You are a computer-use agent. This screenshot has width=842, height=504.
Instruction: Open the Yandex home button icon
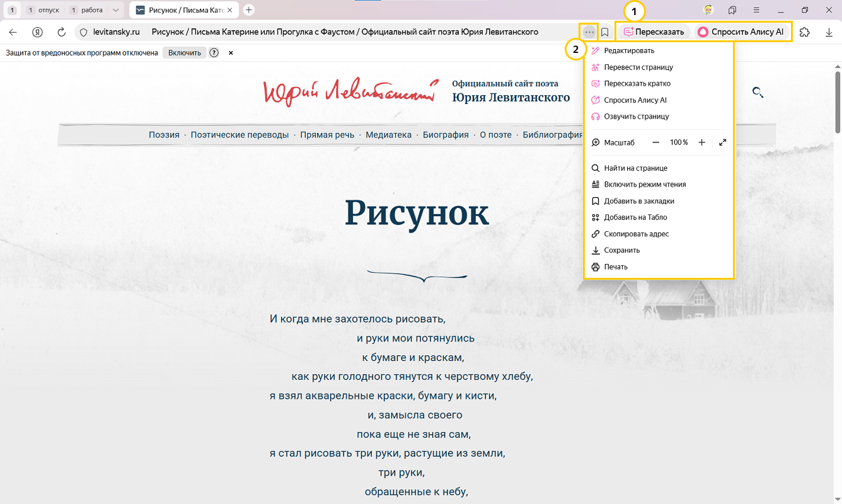(x=37, y=32)
